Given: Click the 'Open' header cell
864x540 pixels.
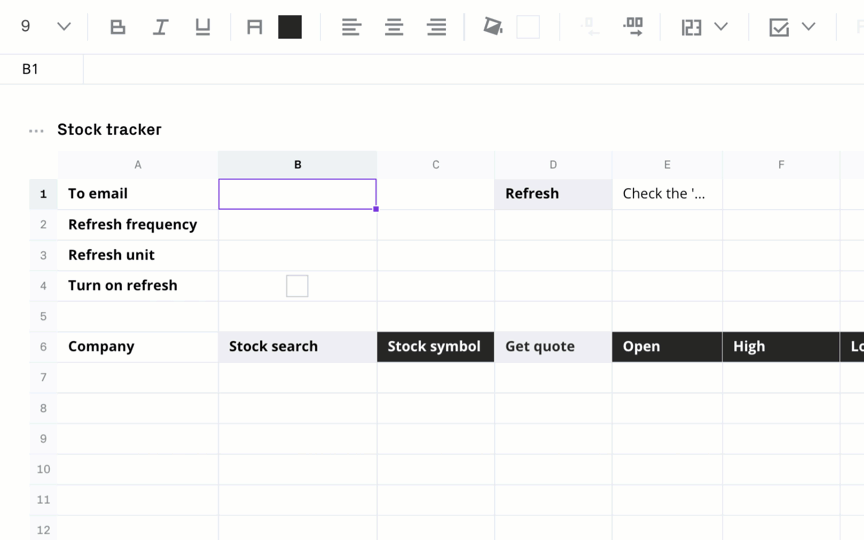Looking at the screenshot, I should [x=667, y=347].
